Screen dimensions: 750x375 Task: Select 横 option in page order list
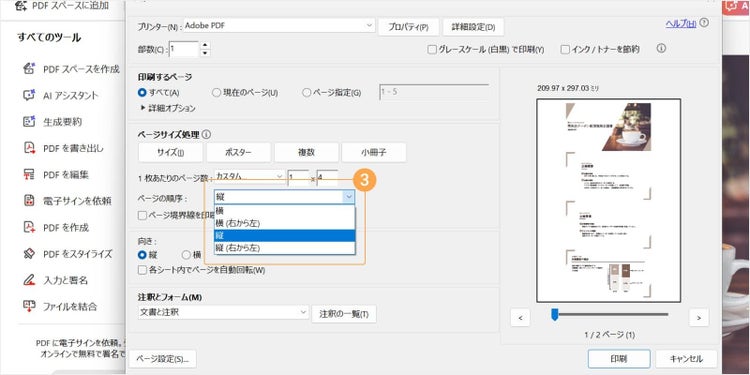[285, 211]
